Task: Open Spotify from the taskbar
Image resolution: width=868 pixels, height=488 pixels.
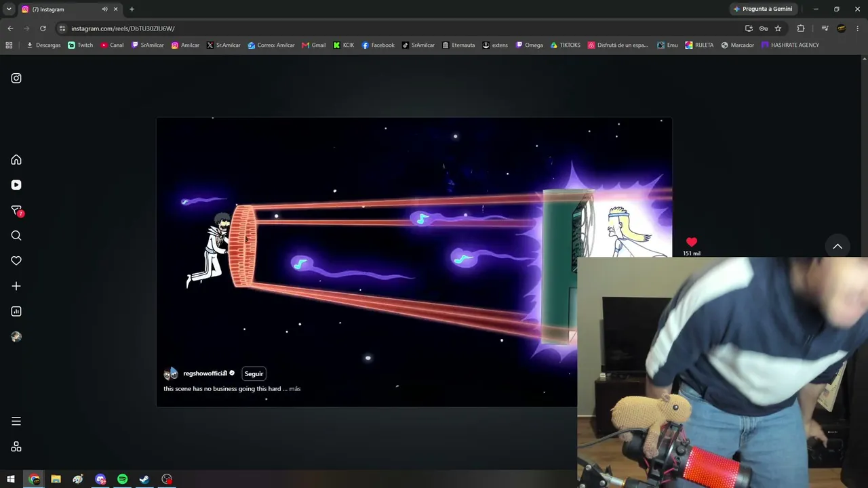Action: [x=122, y=479]
